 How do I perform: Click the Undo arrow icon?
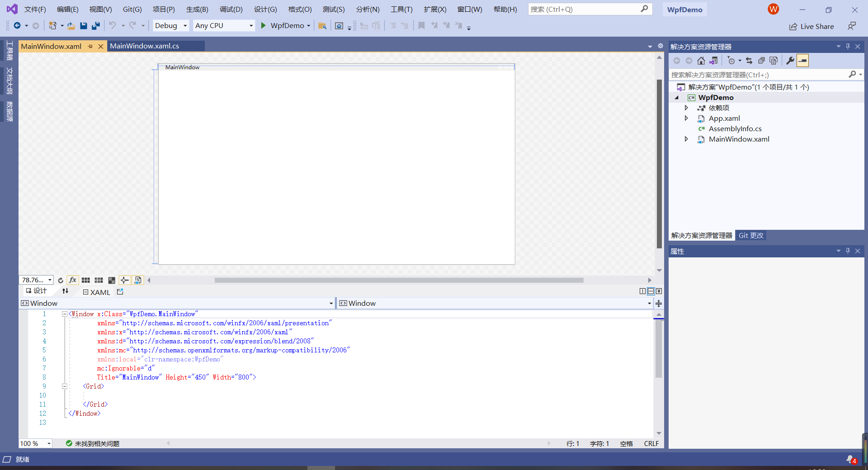[113, 26]
